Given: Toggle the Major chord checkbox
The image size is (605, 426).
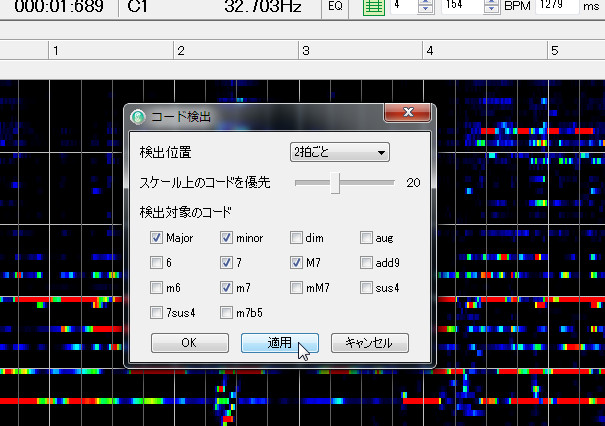Looking at the screenshot, I should [x=156, y=238].
